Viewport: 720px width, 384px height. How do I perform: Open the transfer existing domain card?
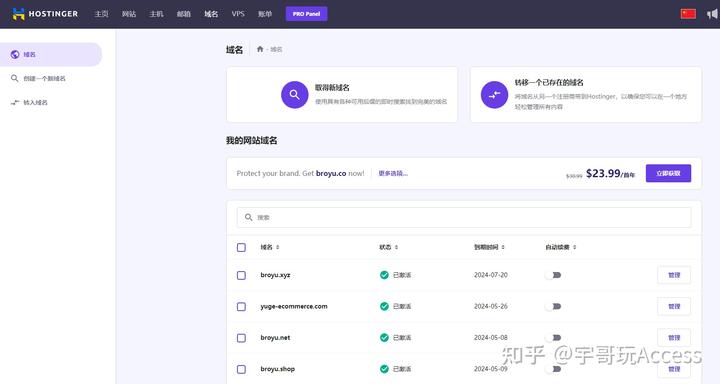(585, 95)
